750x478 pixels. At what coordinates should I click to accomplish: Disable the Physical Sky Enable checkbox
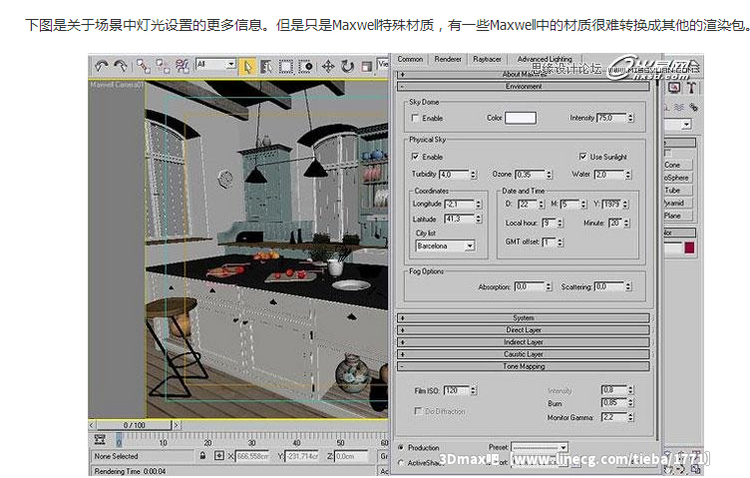[415, 156]
